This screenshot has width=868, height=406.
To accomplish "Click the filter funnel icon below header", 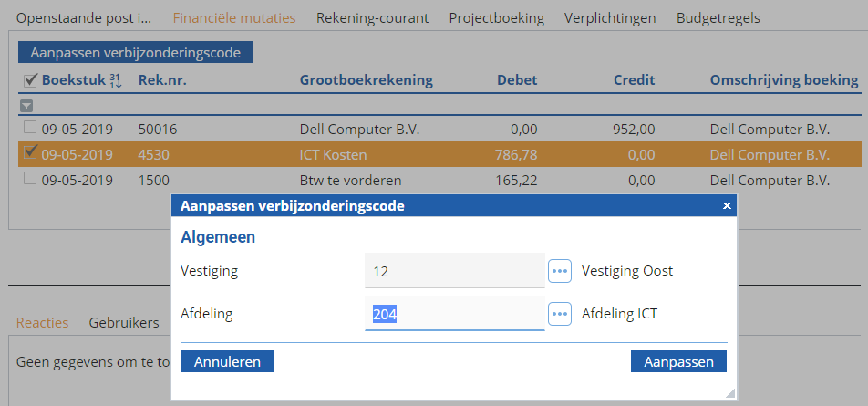I will point(26,106).
